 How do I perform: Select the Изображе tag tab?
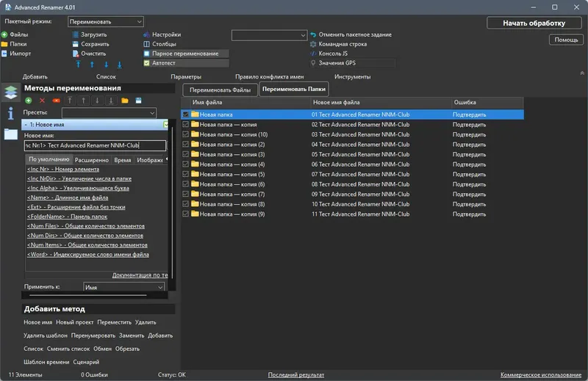tap(150, 160)
